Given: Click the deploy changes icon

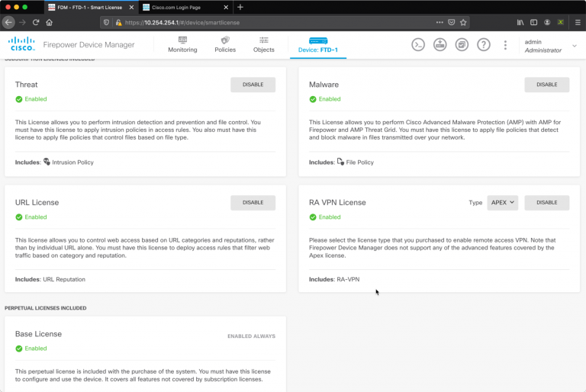Looking at the screenshot, I should pyautogui.click(x=439, y=45).
